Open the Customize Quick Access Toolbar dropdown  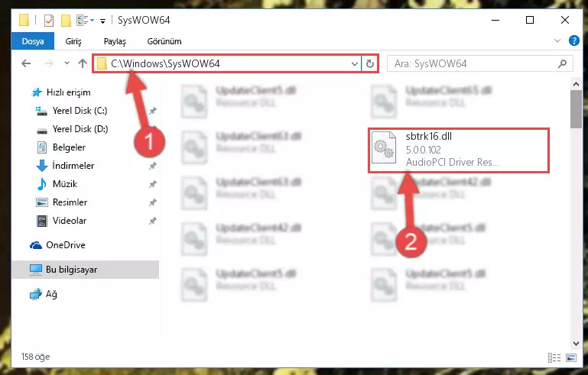(102, 21)
